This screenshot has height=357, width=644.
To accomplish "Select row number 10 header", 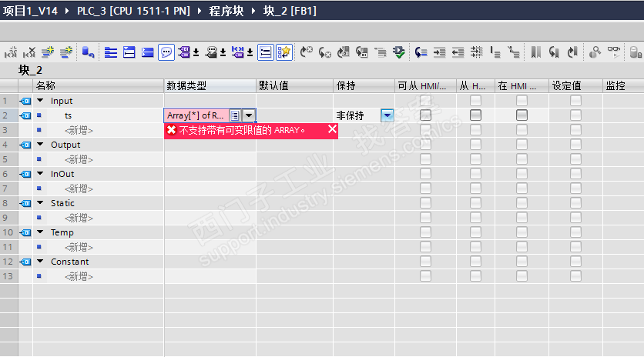I will 8,232.
